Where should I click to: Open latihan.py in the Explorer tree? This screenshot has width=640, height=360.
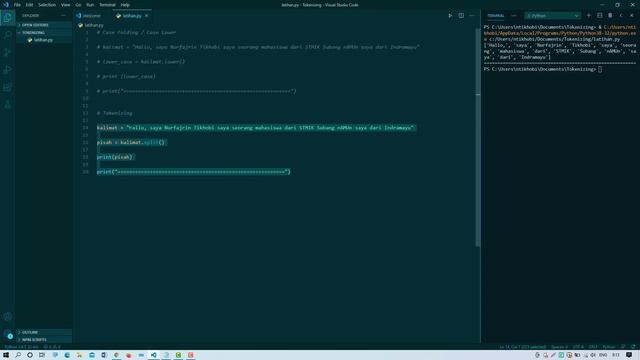(43, 40)
